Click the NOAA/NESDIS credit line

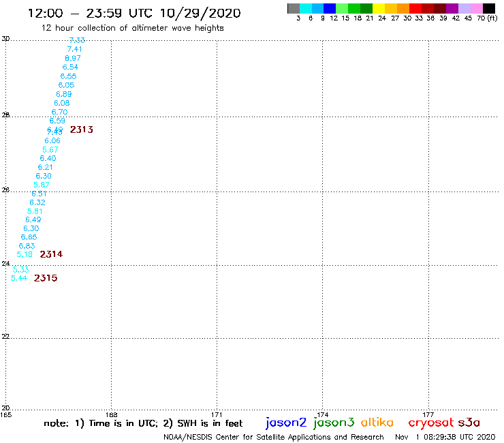pos(274,438)
